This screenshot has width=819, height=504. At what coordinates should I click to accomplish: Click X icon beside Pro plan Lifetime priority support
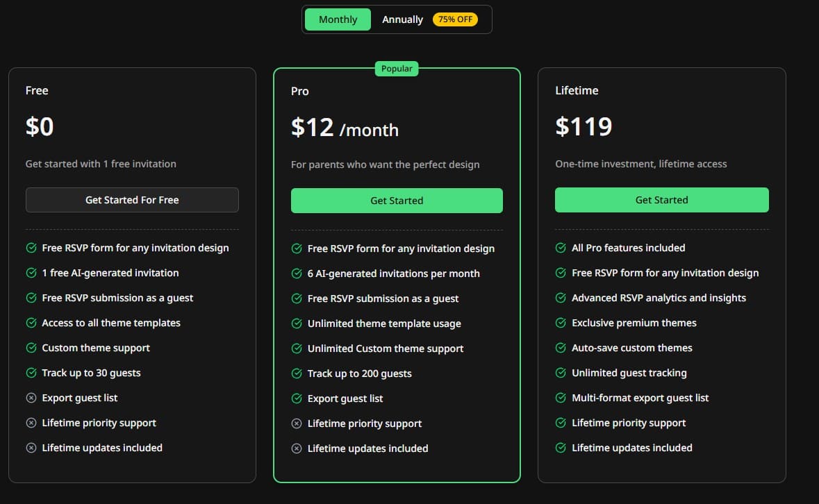(x=297, y=423)
